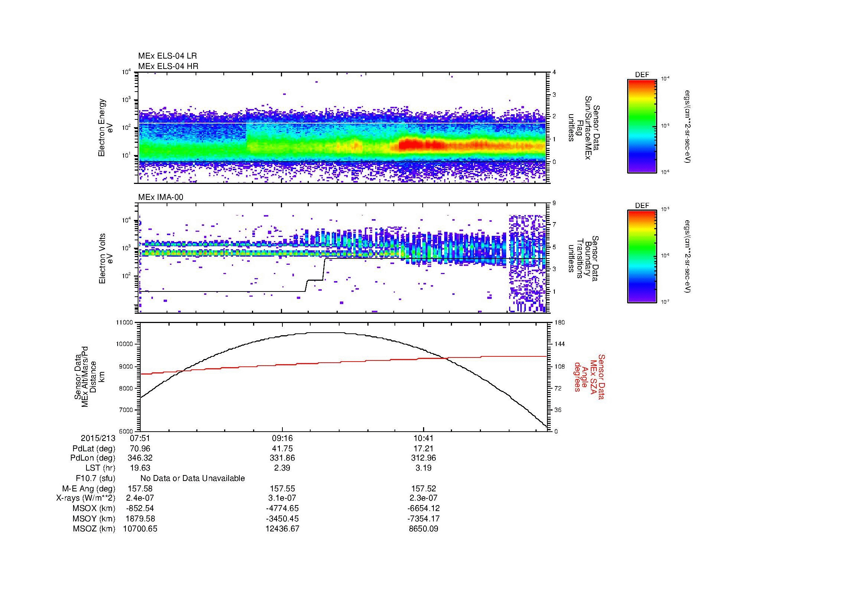Click the date label '2015/213'
This screenshot has height=613, width=868.
pyautogui.click(x=98, y=438)
